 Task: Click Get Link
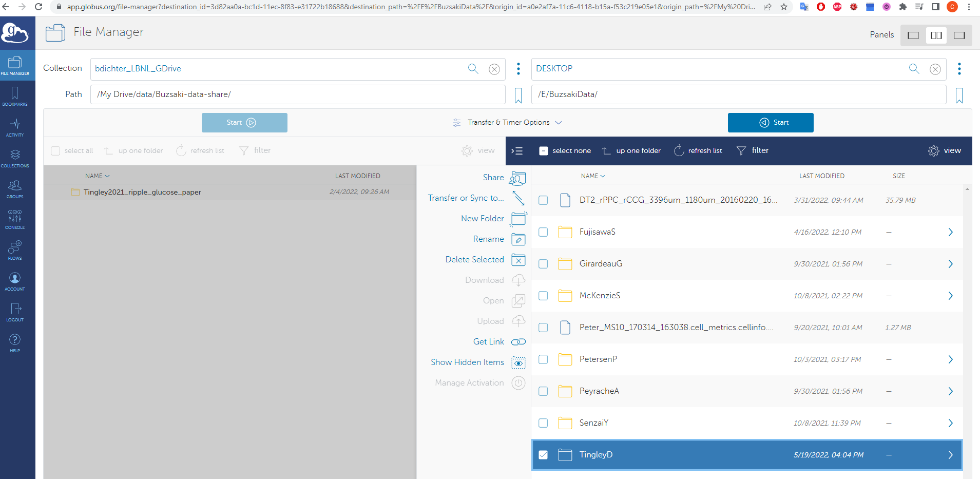pyautogui.click(x=499, y=342)
